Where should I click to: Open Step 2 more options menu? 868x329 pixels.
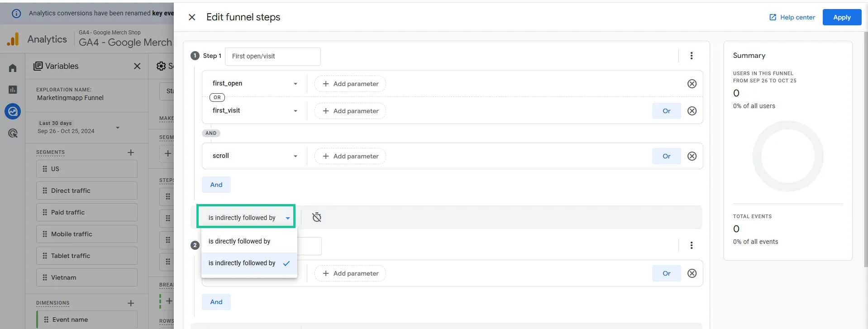pyautogui.click(x=691, y=245)
